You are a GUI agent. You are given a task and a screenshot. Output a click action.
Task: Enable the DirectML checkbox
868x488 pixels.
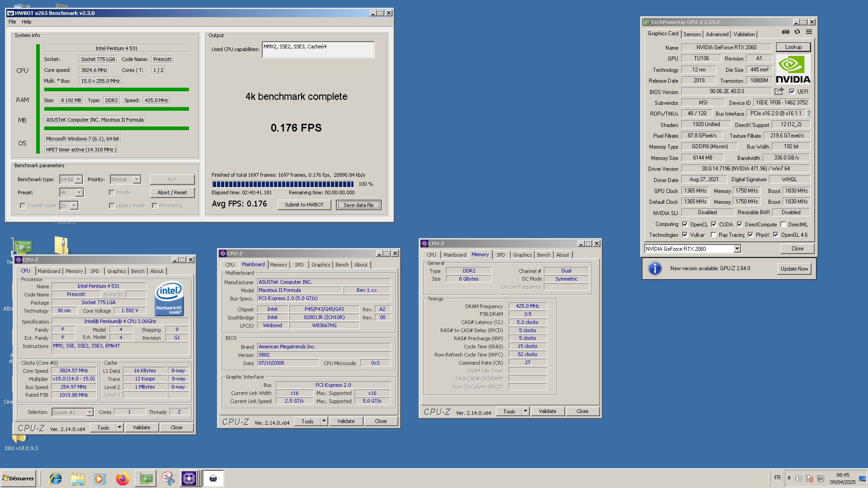point(783,224)
